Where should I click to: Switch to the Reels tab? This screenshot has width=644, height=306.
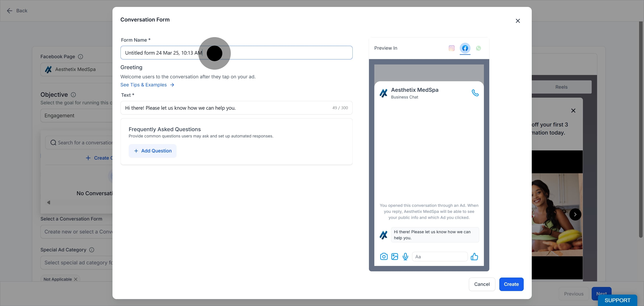[561, 87]
